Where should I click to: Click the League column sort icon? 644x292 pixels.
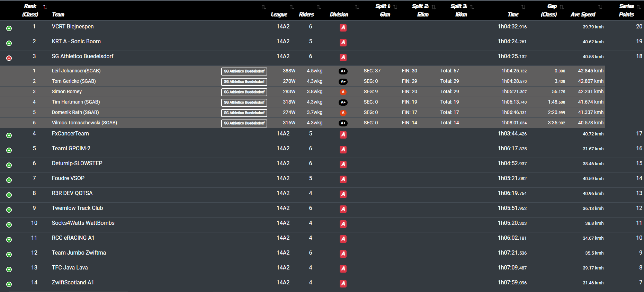292,7
